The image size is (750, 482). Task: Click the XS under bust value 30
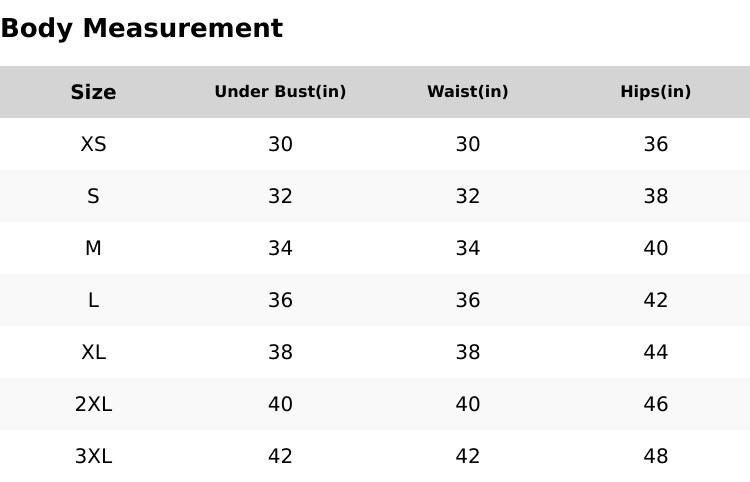coord(280,144)
